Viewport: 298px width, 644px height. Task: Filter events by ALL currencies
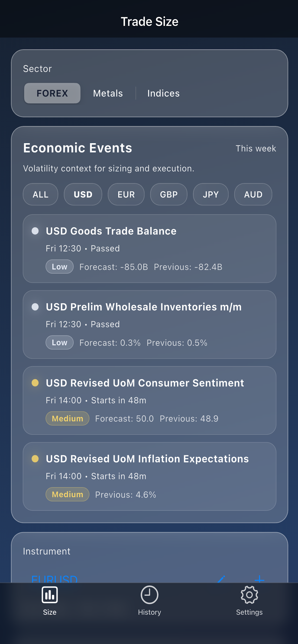click(x=41, y=194)
